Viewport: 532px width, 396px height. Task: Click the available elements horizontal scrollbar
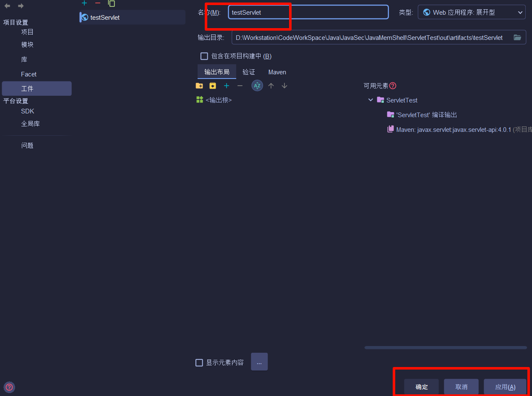(x=446, y=347)
